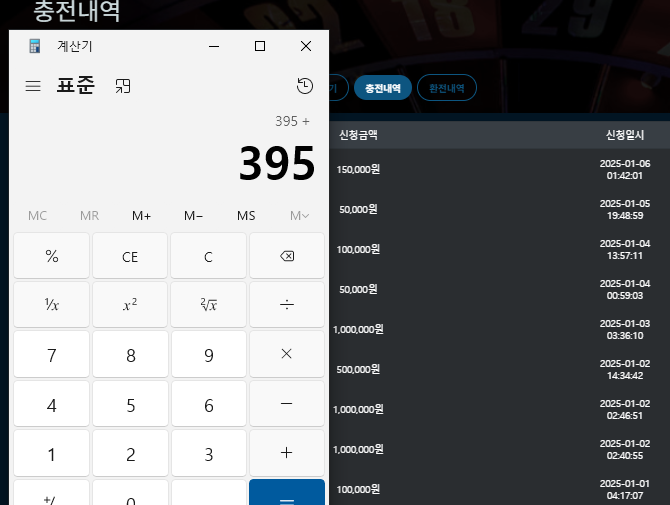Clear all with C key
The image size is (670, 505).
(209, 255)
